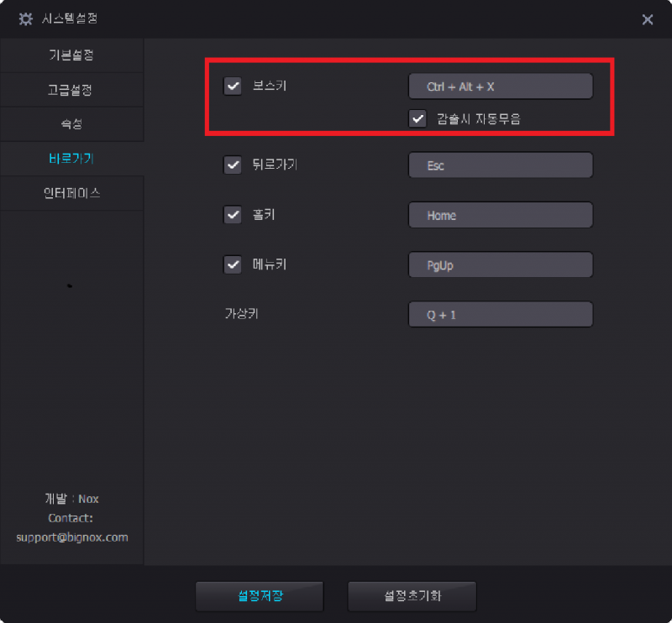Click the Esc shortcut field
The image size is (672, 623).
tap(501, 165)
